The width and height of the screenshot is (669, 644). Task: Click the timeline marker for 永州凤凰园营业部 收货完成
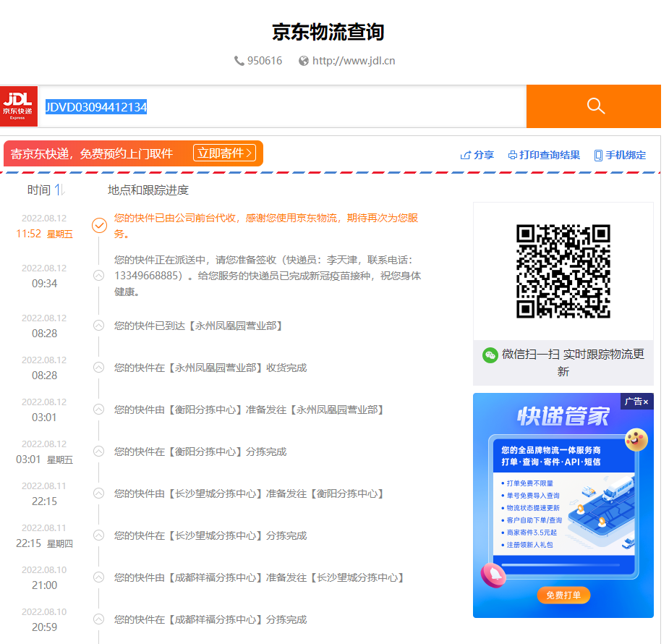(x=98, y=368)
